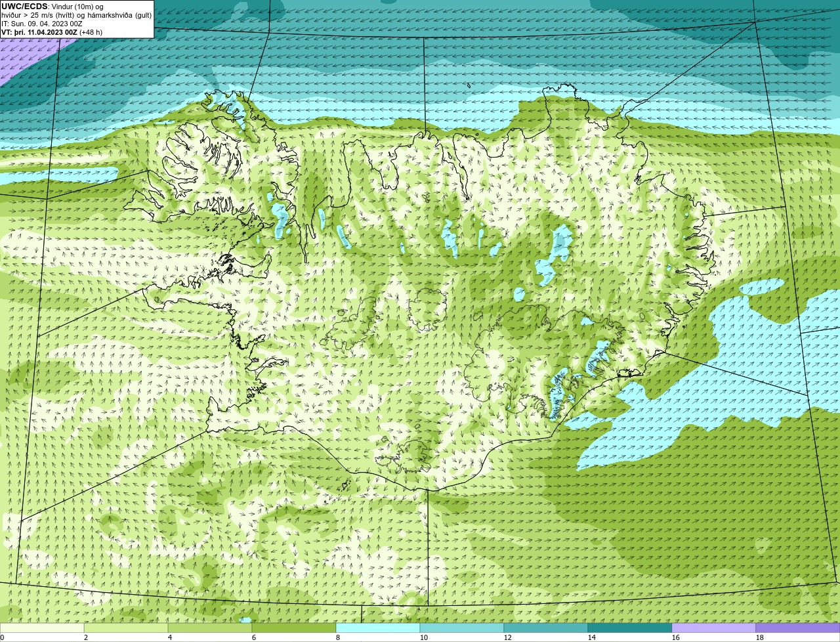This screenshot has width=840, height=642.
Task: Click the '14' scale tick label
Action: coord(592,637)
